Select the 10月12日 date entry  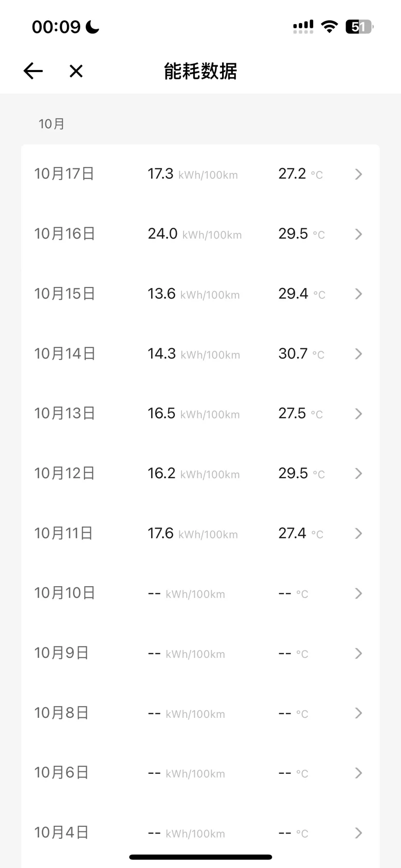[x=200, y=473]
